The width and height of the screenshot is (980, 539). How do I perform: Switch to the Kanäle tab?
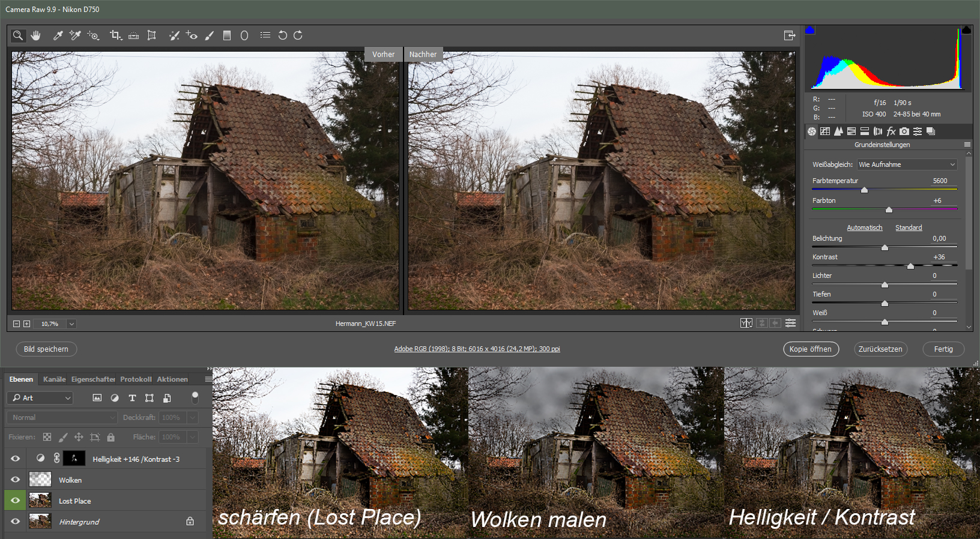54,379
